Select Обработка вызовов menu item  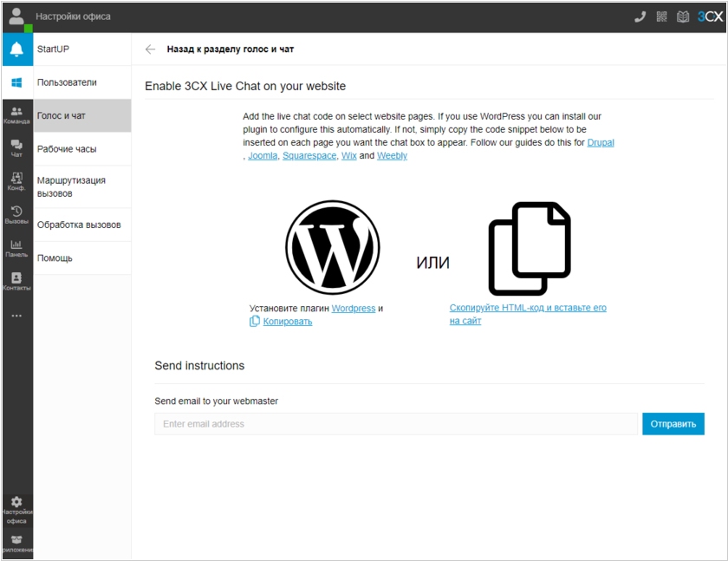[x=82, y=225]
